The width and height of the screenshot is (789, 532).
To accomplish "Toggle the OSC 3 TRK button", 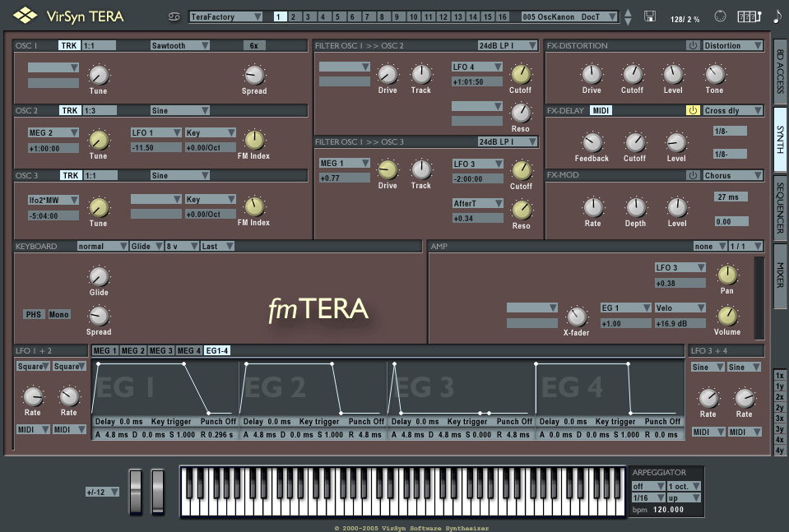I will coord(71,175).
